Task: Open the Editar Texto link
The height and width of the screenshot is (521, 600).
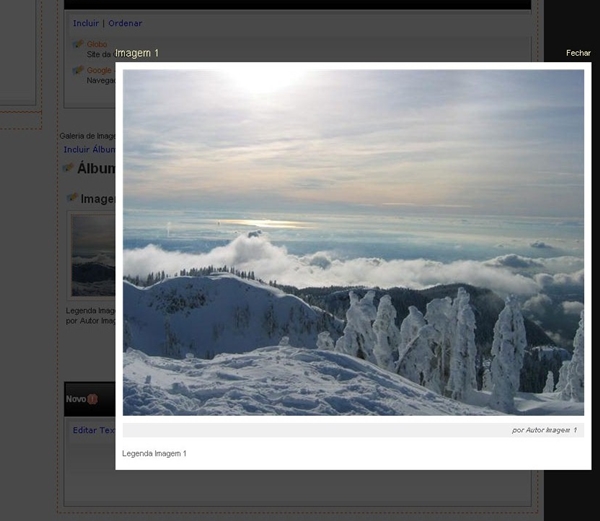Action: pyautogui.click(x=94, y=430)
